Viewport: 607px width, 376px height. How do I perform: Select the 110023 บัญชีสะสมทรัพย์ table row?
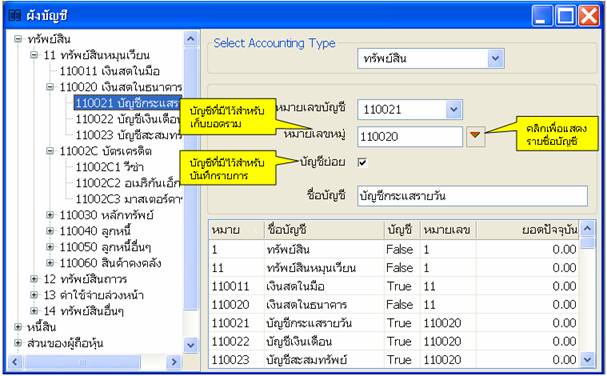[x=394, y=360]
